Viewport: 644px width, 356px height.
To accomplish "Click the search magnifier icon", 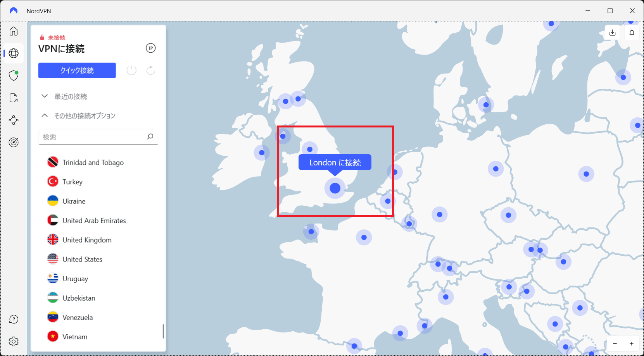I will 150,136.
